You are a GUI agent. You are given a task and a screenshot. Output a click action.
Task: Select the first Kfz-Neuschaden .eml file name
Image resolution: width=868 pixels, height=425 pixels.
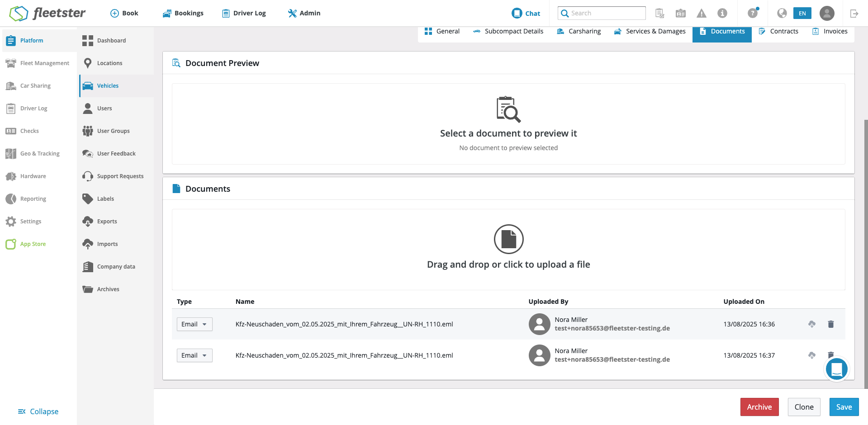click(x=344, y=324)
